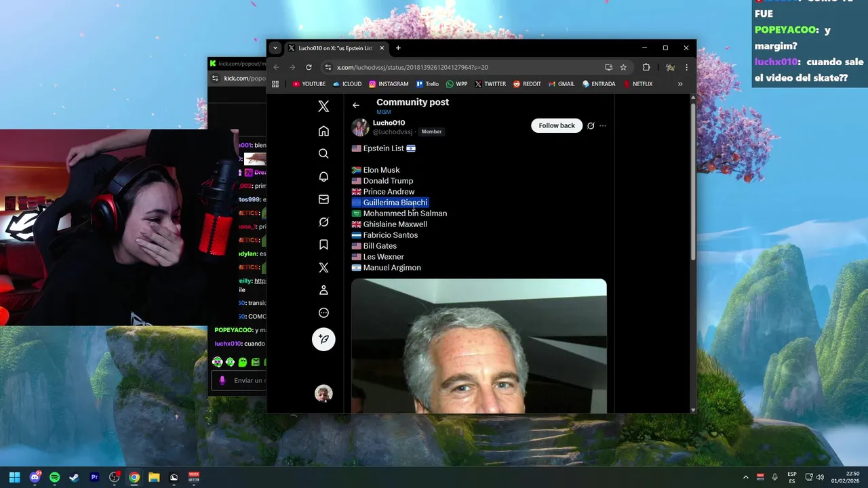Open Chrome profile avatar
Screen dimensions: 868x488
pyautogui.click(x=670, y=67)
